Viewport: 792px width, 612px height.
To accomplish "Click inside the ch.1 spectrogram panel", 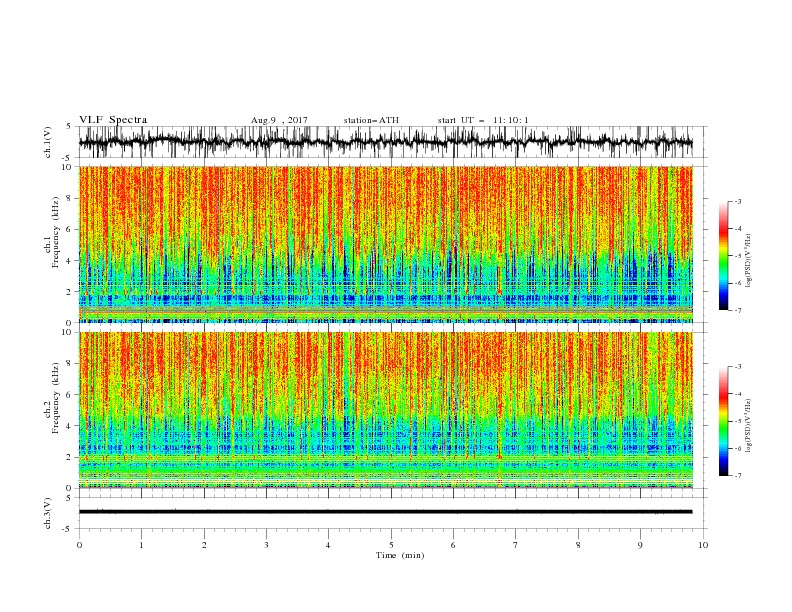I will (x=385, y=244).
